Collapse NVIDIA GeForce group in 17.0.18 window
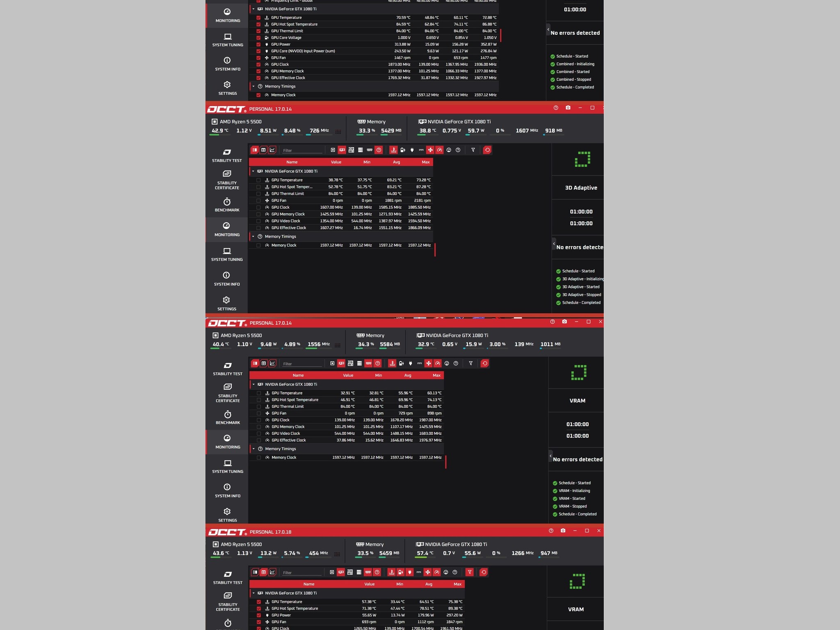This screenshot has height=630, width=840. coord(253,593)
